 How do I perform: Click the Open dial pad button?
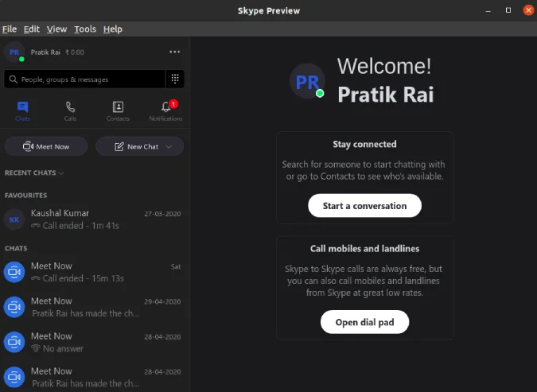pos(364,322)
